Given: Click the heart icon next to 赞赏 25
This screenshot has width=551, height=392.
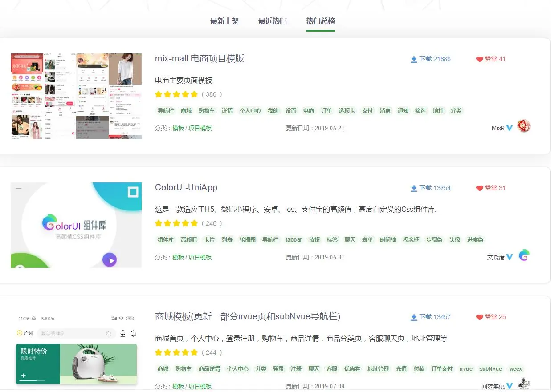Looking at the screenshot, I should (x=480, y=317).
